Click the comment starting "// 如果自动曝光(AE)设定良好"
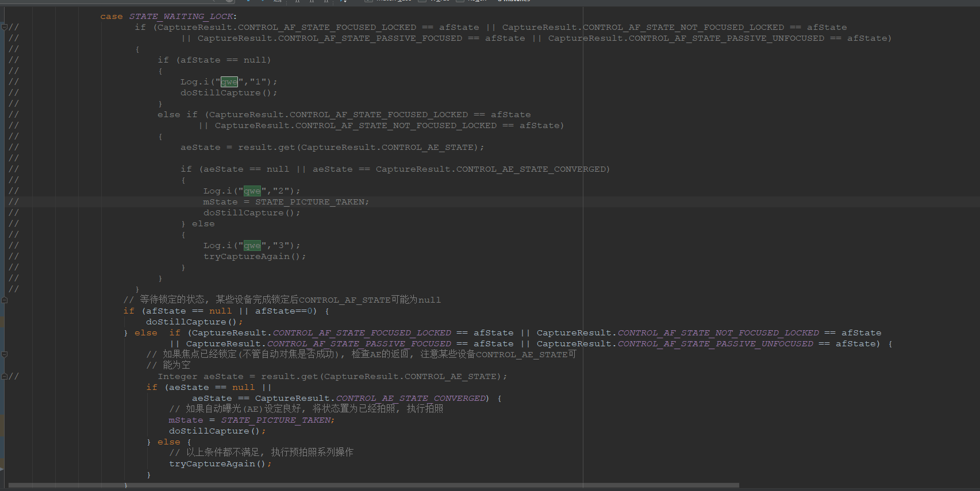The image size is (980, 491). click(306, 409)
